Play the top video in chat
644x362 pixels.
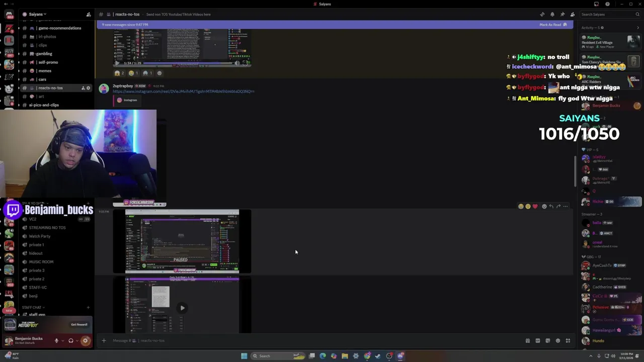click(x=117, y=63)
